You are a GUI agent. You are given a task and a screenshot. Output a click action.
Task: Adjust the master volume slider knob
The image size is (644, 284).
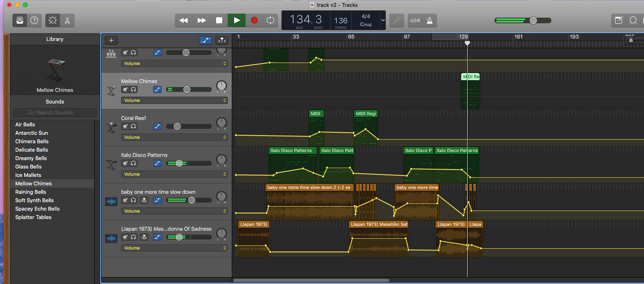[533, 20]
